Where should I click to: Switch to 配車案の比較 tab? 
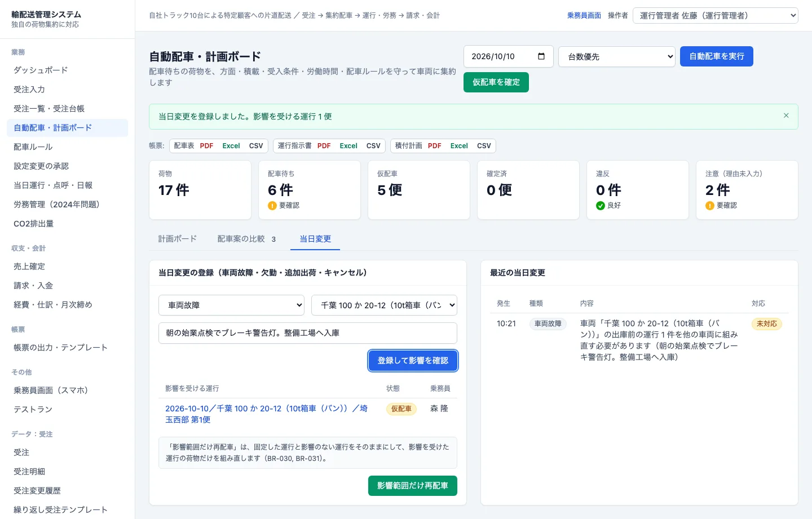click(x=247, y=239)
